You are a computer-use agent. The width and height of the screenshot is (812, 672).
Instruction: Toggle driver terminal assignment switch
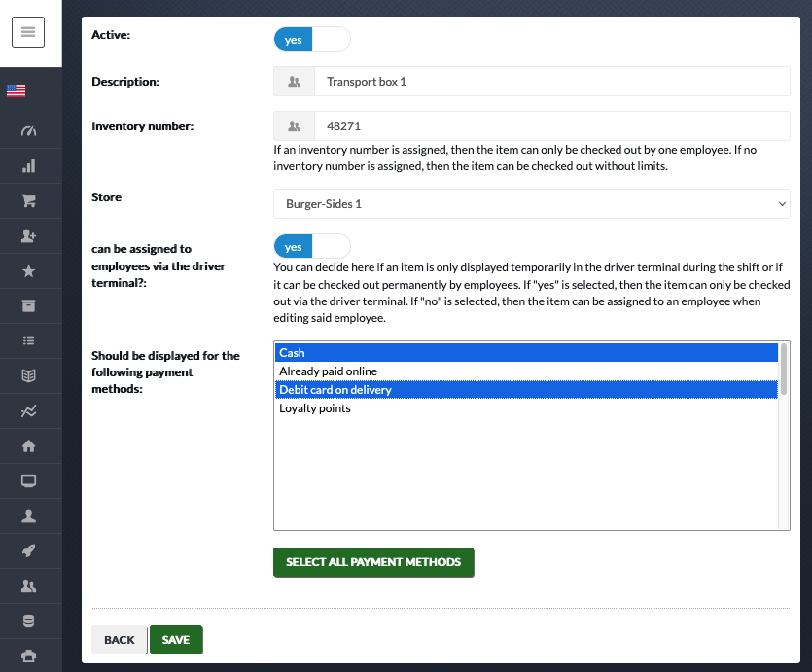coord(312,246)
